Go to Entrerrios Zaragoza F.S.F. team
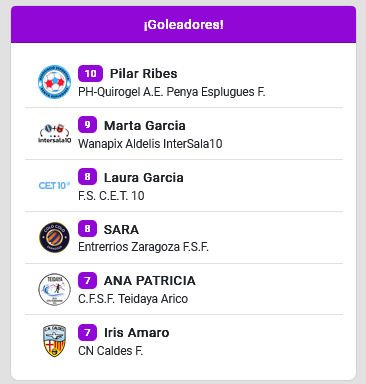Viewport: 366px width, 384px height. coord(143,247)
